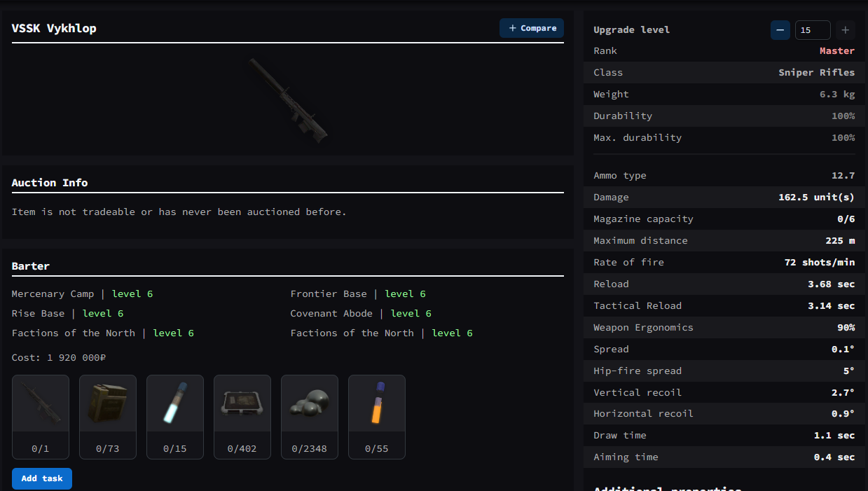Viewport: 868px width, 491px height.
Task: Click the Cost: 1 920 000₽ text
Action: 59,358
